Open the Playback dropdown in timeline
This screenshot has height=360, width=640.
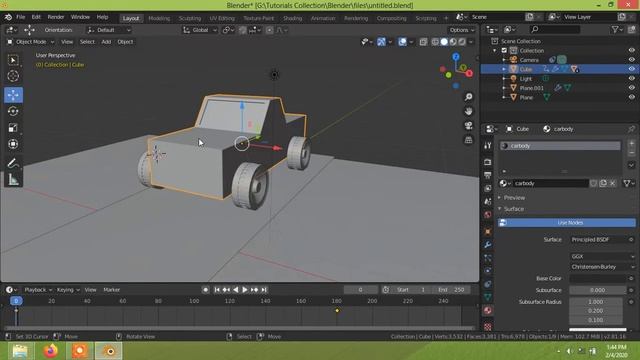[38, 290]
